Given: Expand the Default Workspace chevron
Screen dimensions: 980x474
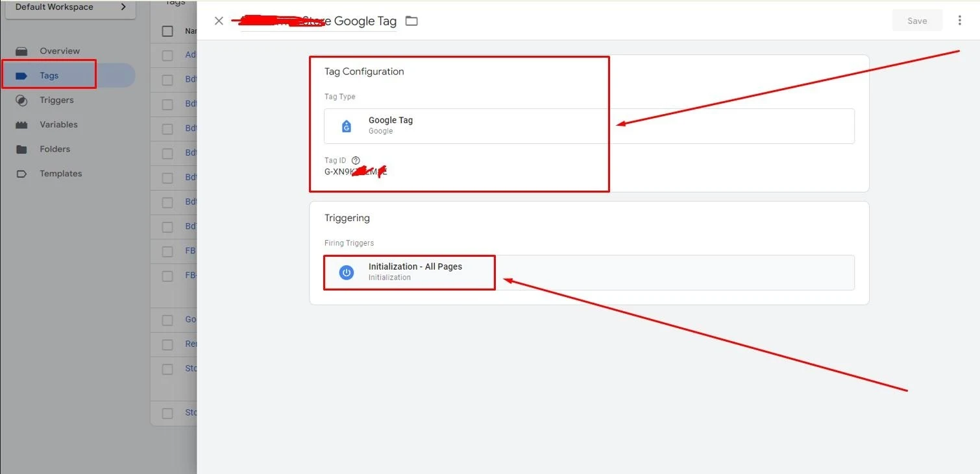Looking at the screenshot, I should [123, 7].
